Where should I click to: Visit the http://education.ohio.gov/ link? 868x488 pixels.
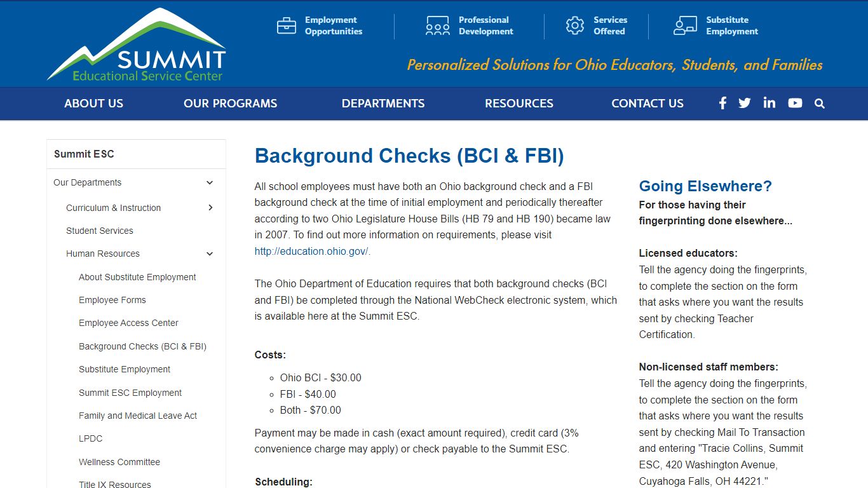[x=311, y=251]
